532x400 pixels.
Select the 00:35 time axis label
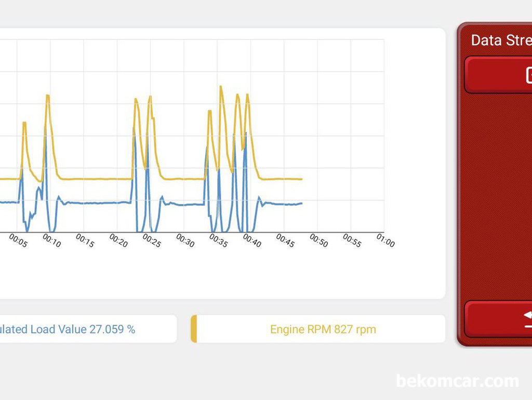click(x=219, y=240)
